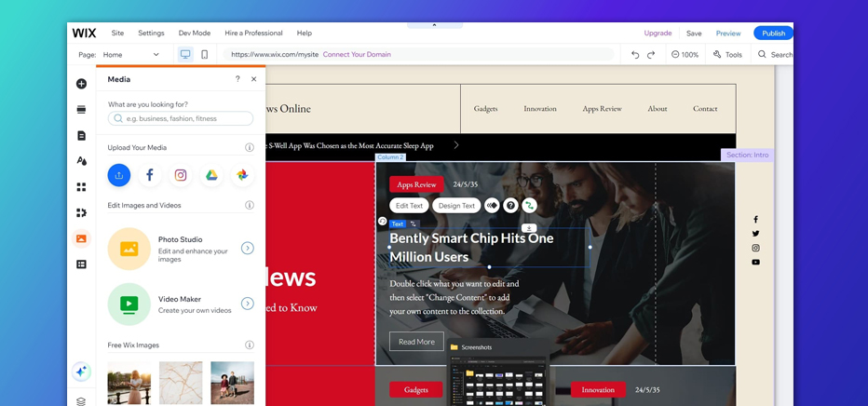
Task: Choose the Google Drive upload icon
Action: [x=211, y=175]
